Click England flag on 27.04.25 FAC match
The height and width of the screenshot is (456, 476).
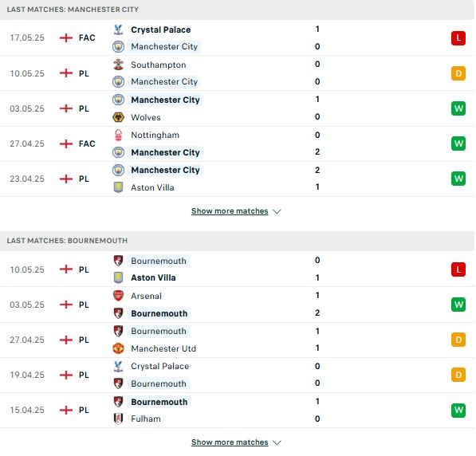66,143
